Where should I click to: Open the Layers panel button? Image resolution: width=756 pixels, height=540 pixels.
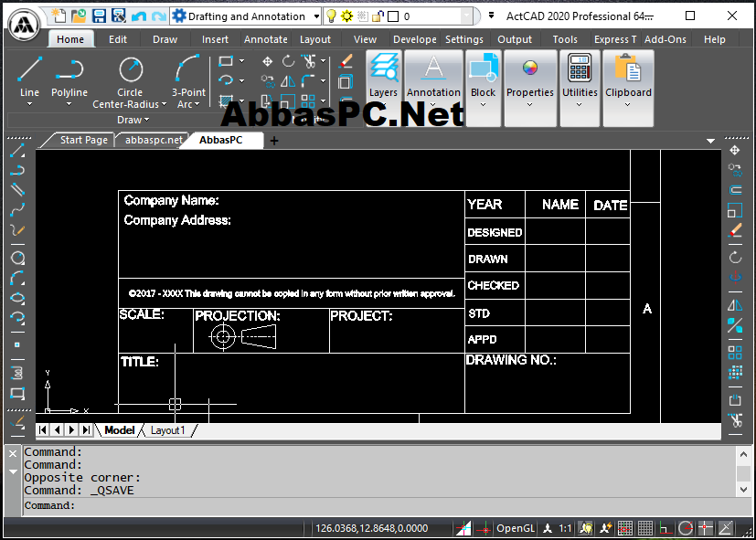point(383,88)
